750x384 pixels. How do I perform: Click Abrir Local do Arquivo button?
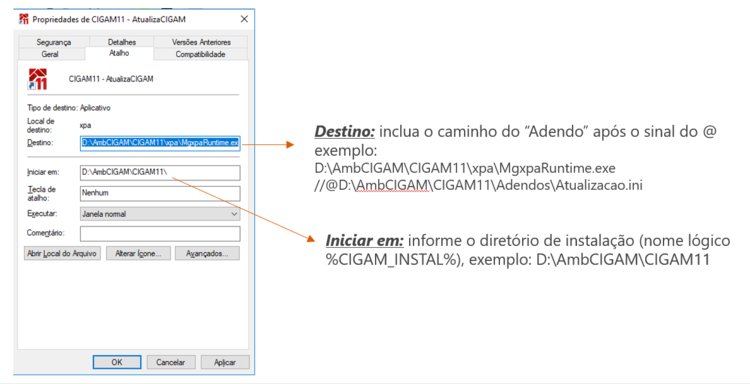tap(62, 253)
